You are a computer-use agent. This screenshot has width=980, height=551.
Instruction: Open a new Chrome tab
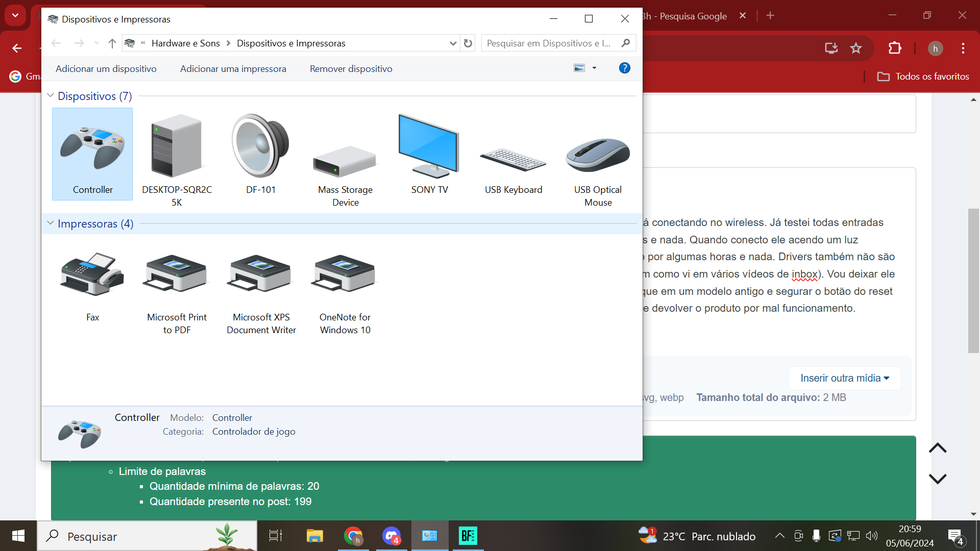(x=770, y=16)
